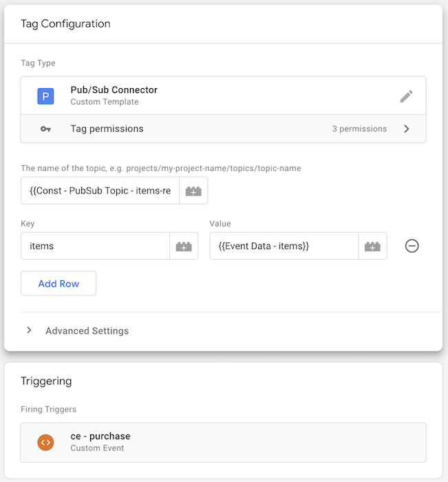Click the orange Custom Event trigger icon
The width and height of the screenshot is (448, 482).
pyautogui.click(x=45, y=442)
